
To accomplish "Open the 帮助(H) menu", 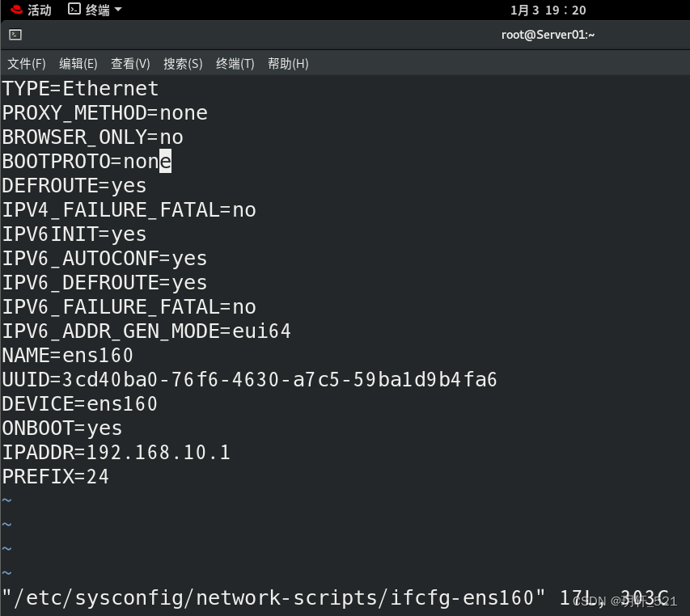I will (288, 64).
